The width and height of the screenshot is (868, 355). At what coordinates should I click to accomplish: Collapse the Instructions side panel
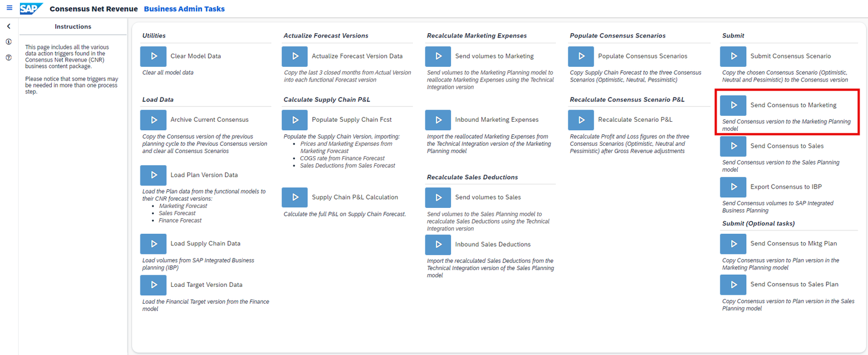coord(8,27)
